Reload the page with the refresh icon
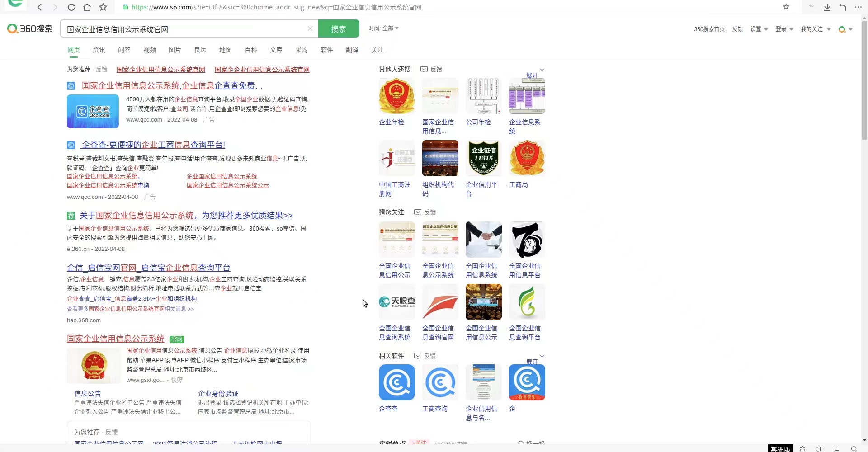Image resolution: width=868 pixels, height=452 pixels. (x=71, y=7)
